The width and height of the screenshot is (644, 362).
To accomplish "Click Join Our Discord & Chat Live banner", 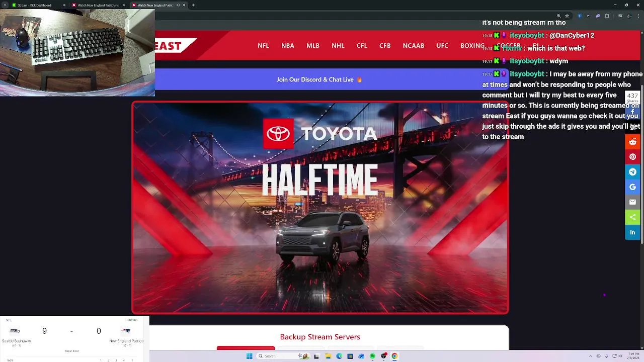I will coord(319,79).
